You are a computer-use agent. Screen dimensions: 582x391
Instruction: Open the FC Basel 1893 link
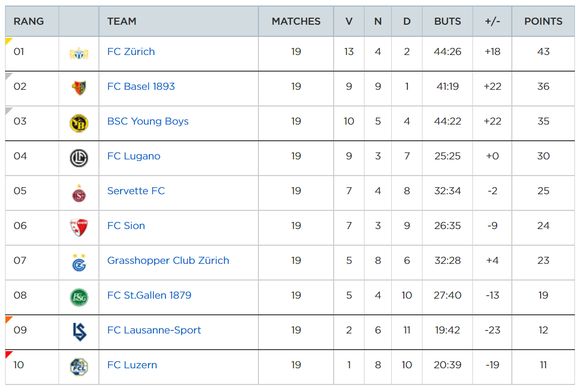click(x=141, y=87)
